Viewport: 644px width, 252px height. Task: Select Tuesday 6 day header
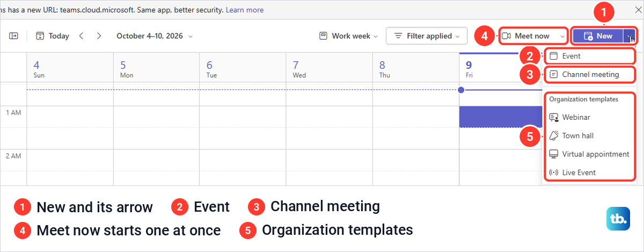243,67
